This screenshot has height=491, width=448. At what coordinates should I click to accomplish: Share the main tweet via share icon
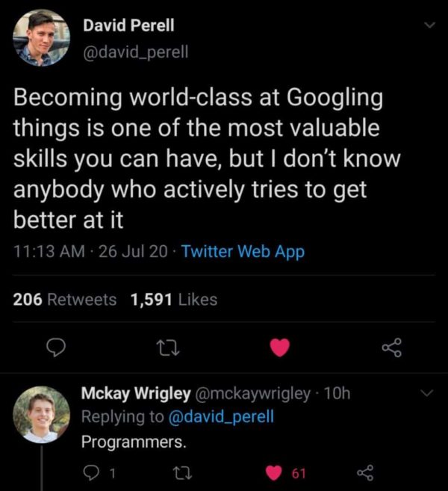click(x=391, y=348)
